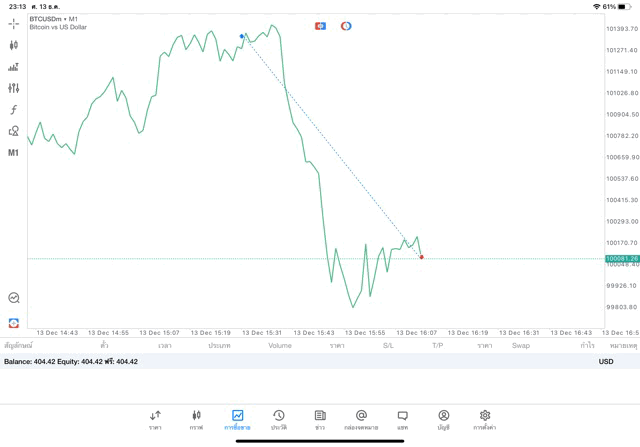Open the M1 timeframe selector
This screenshot has width=640, height=447.
(x=13, y=153)
